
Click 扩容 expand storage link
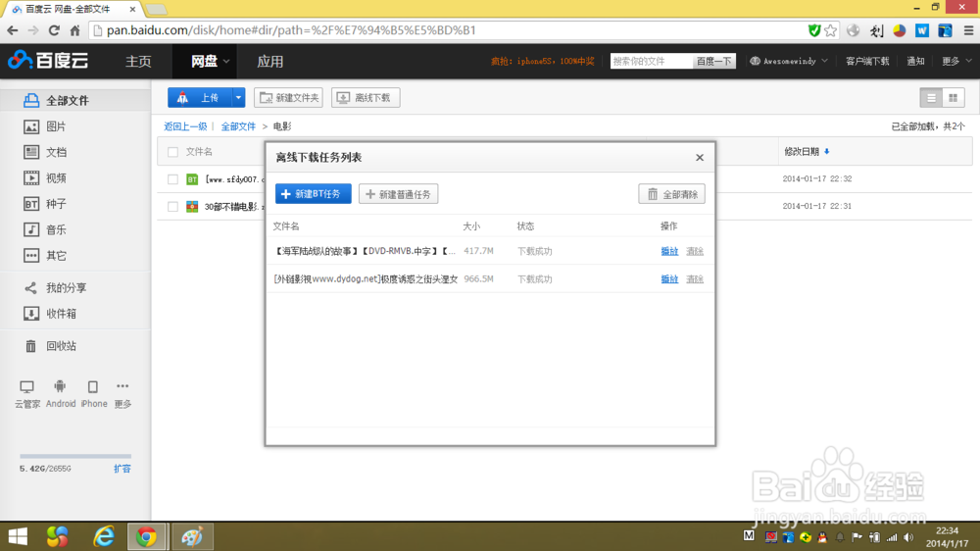tap(122, 469)
